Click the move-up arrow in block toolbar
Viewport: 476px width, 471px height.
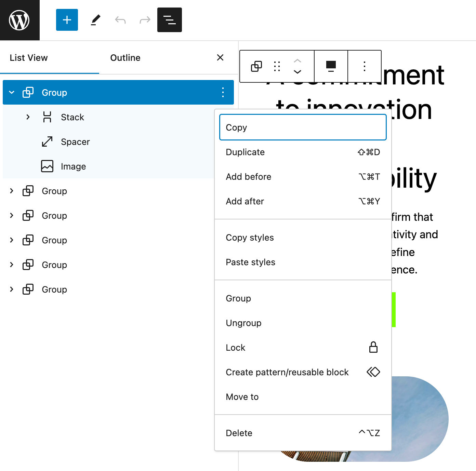297,60
